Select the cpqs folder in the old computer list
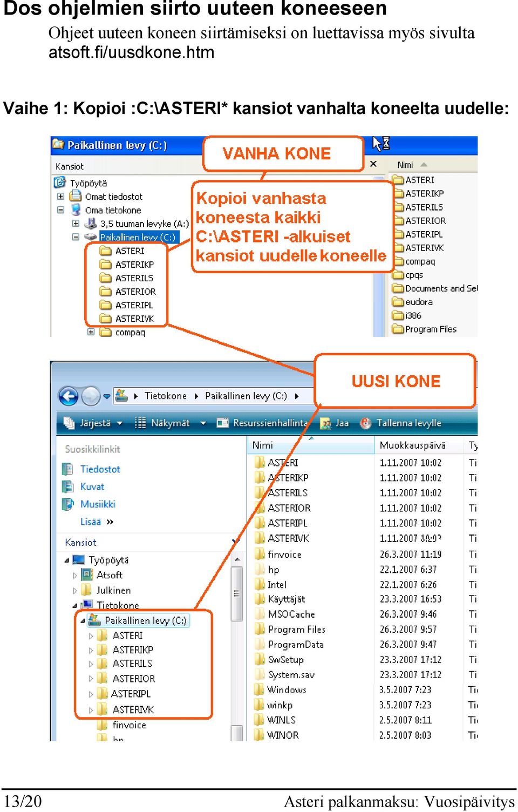Viewport: 518px width, 812px height. point(414,275)
